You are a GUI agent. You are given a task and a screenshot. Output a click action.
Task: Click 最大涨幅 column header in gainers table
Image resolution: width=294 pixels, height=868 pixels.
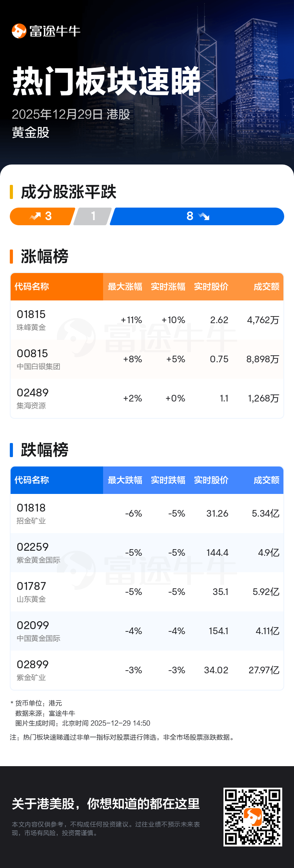(x=125, y=287)
